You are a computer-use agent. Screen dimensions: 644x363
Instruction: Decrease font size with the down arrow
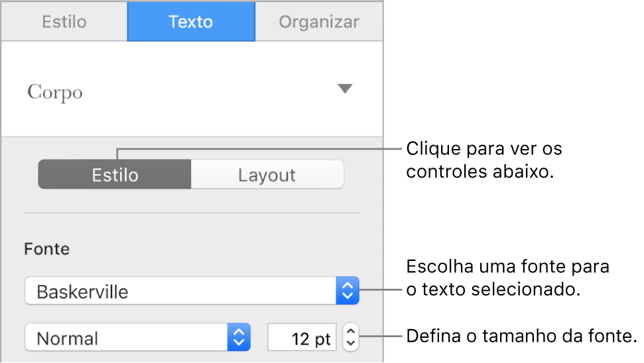pos(351,344)
